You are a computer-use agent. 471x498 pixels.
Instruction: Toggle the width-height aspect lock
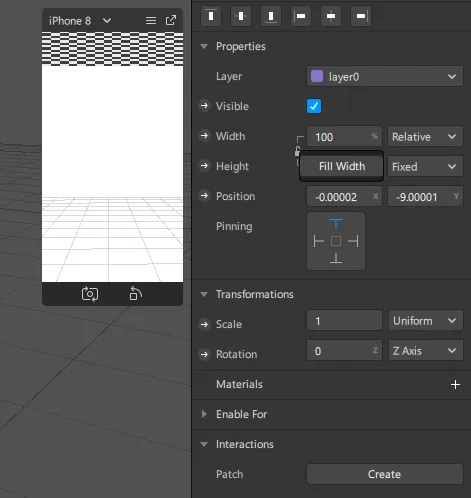297,152
